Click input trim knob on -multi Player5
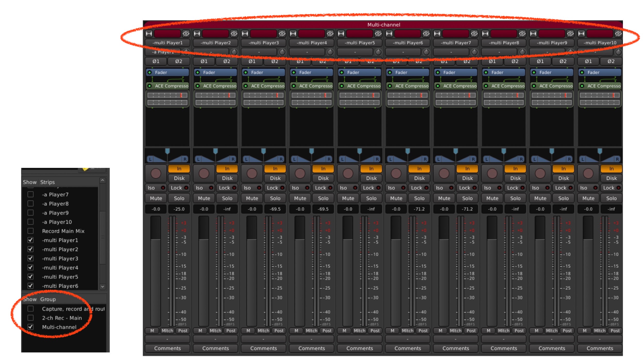This screenshot has width=644, height=362. [x=378, y=52]
